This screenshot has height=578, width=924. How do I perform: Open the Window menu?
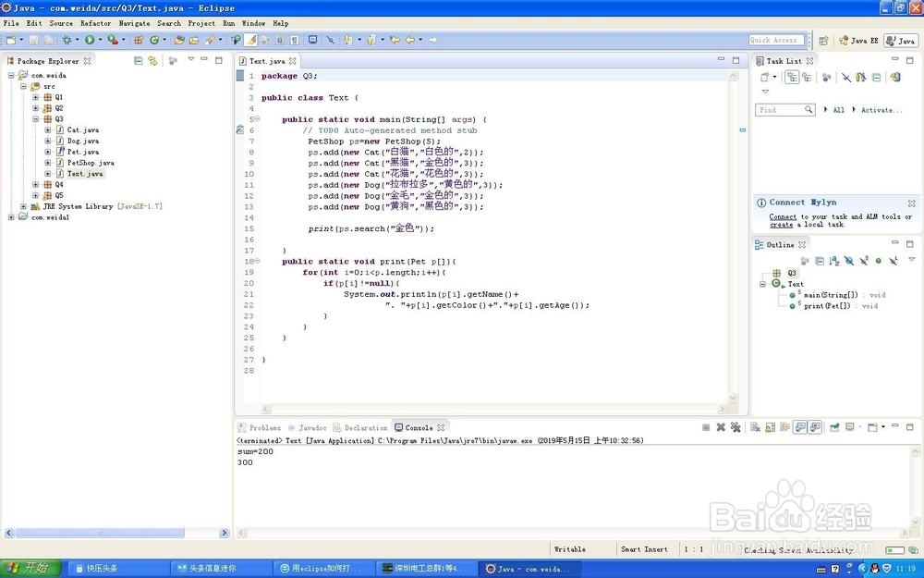[253, 24]
